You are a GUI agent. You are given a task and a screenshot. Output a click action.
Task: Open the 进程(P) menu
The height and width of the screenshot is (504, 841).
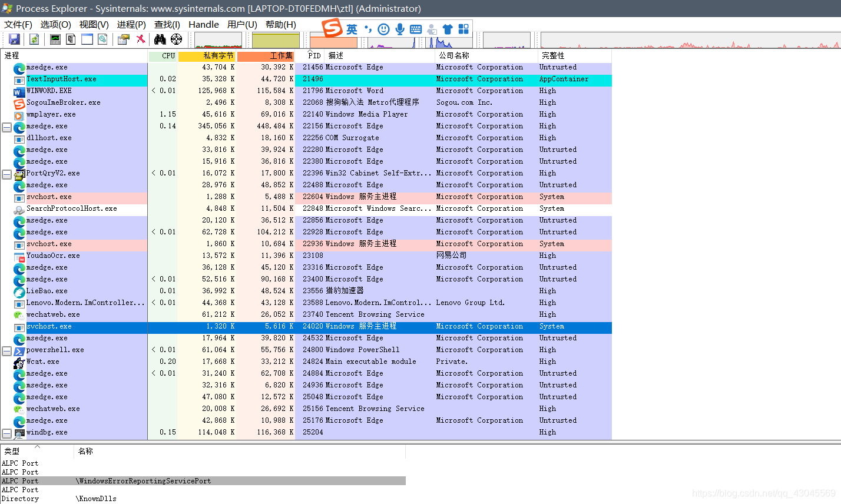tap(131, 24)
